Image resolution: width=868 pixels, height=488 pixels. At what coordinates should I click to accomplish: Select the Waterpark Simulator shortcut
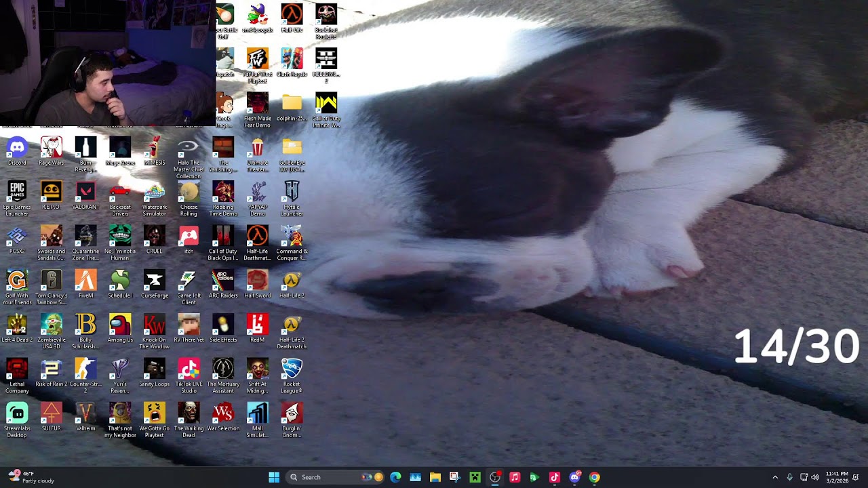point(154,199)
